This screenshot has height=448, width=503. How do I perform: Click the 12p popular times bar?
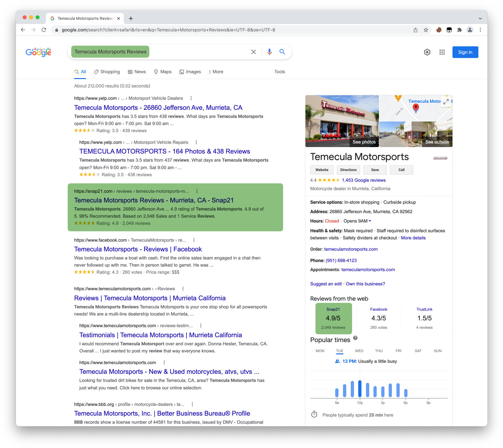point(360,389)
